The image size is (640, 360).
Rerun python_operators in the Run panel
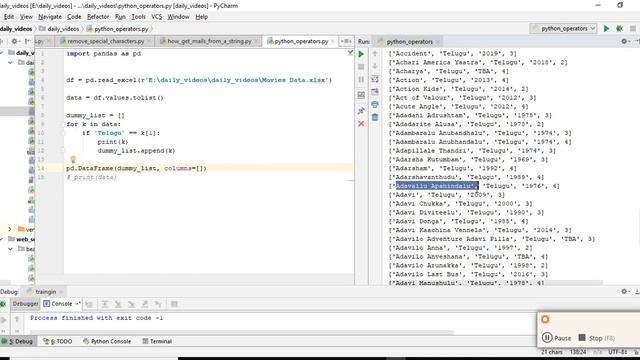(361, 54)
